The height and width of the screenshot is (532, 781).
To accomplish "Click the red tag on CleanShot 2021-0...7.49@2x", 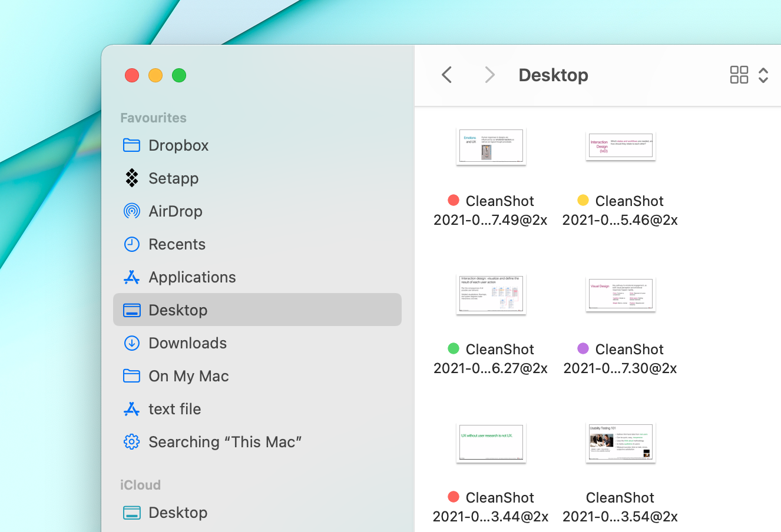I will coord(453,200).
